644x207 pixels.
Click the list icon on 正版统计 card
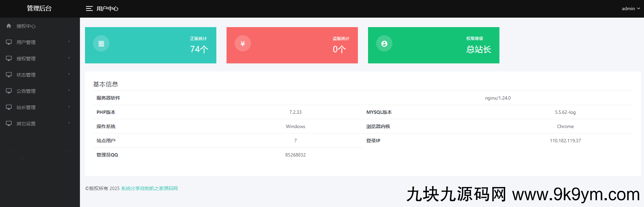tap(101, 43)
